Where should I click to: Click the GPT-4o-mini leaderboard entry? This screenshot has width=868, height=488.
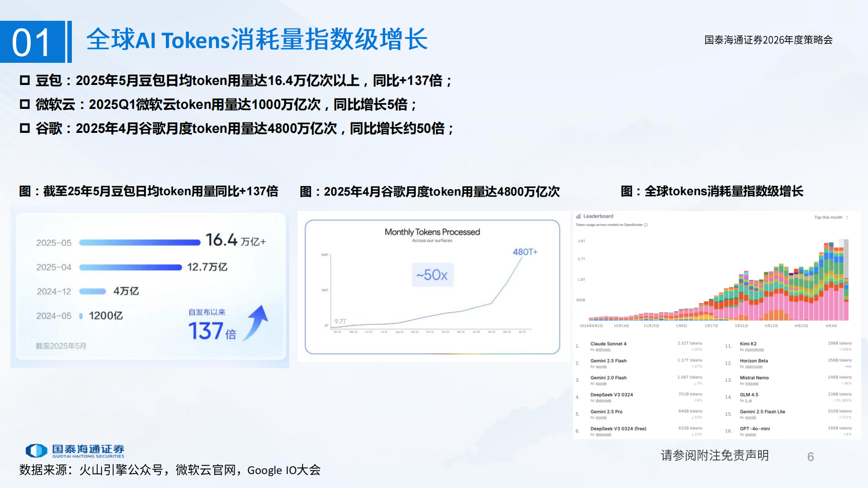755,428
